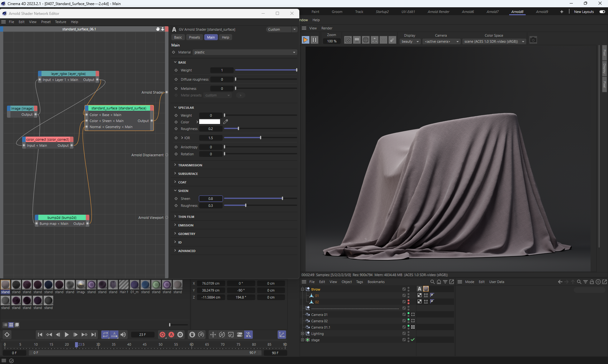The width and height of the screenshot is (608, 364).
Task: Click the snapshot camera icon in the render view
Action: 533,40
